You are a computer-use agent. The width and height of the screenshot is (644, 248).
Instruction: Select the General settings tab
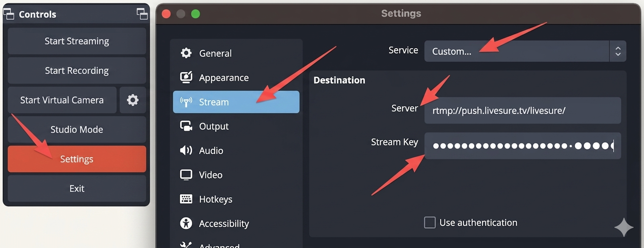(x=236, y=53)
